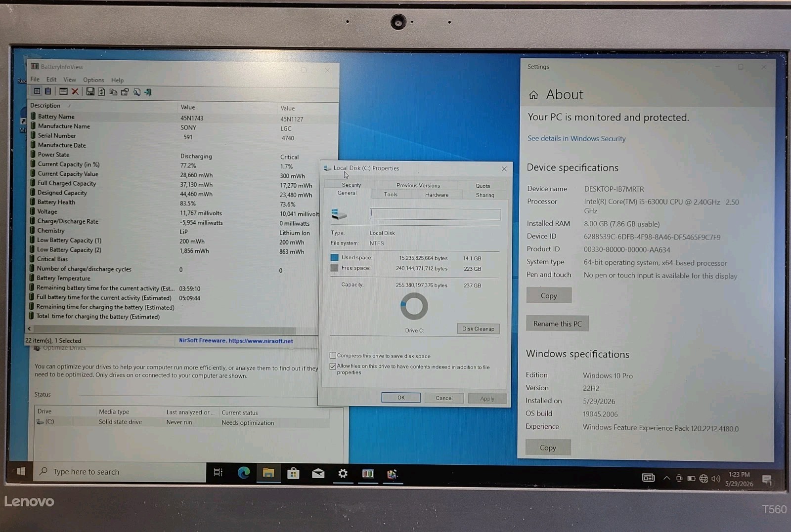Click the volume speaker tray icon

tap(715, 478)
